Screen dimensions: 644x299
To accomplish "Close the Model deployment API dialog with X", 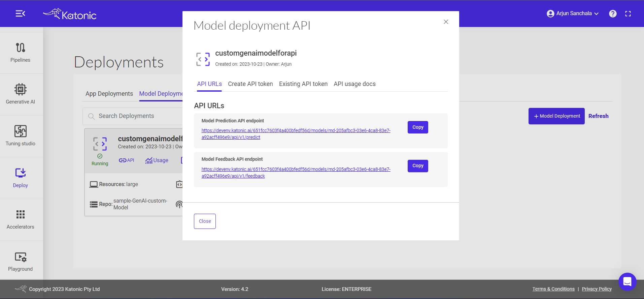I will [446, 22].
